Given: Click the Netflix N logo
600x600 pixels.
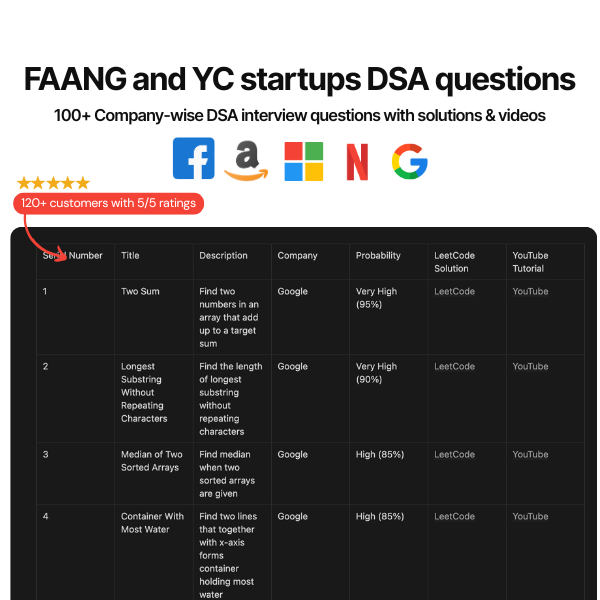Looking at the screenshot, I should click(x=357, y=161).
